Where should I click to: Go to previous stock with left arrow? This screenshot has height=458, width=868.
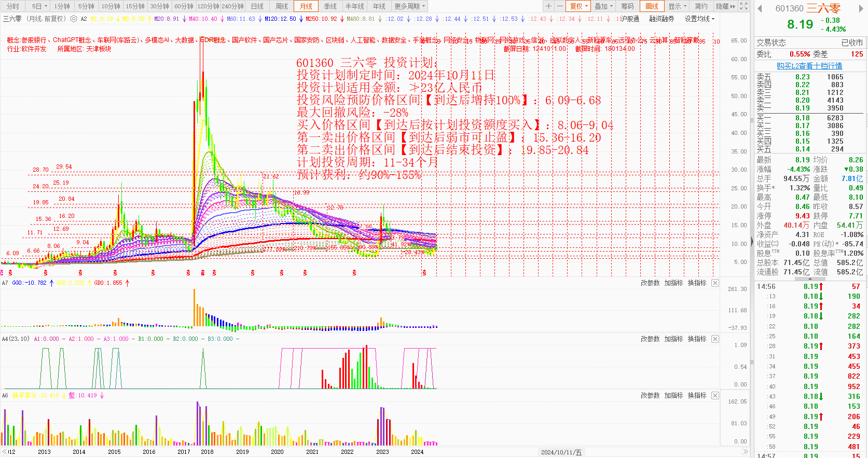coord(760,8)
